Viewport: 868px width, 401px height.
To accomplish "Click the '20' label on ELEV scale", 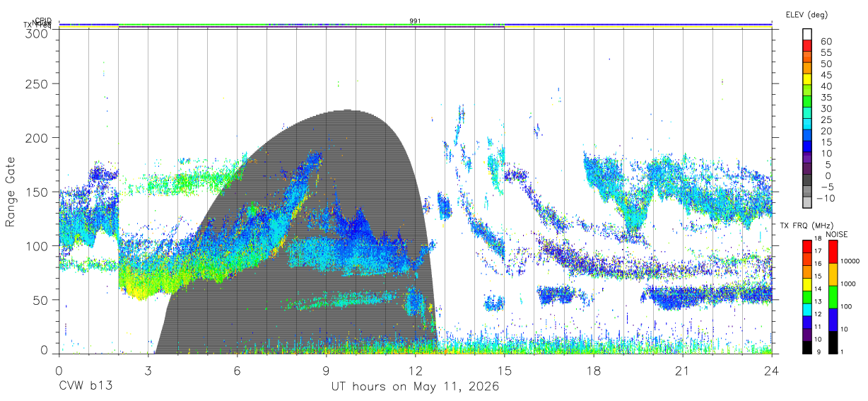I will [x=826, y=132].
